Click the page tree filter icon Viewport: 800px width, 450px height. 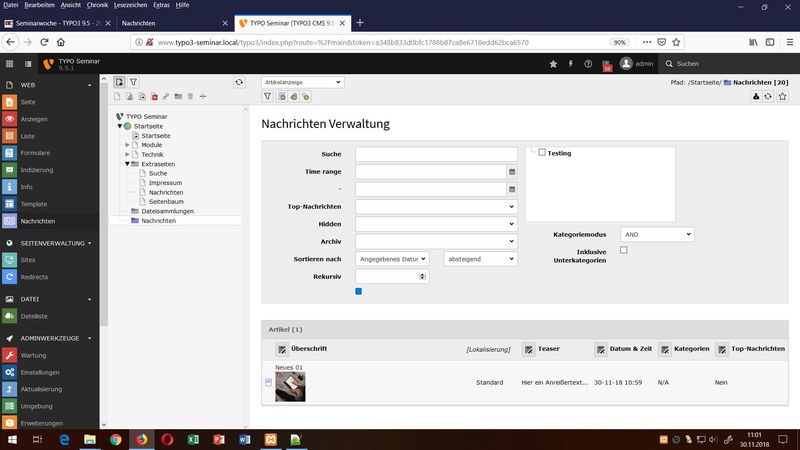coord(133,82)
